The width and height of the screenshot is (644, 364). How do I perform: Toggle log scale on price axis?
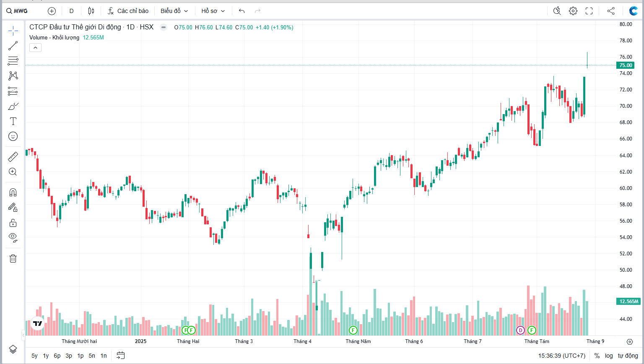609,356
